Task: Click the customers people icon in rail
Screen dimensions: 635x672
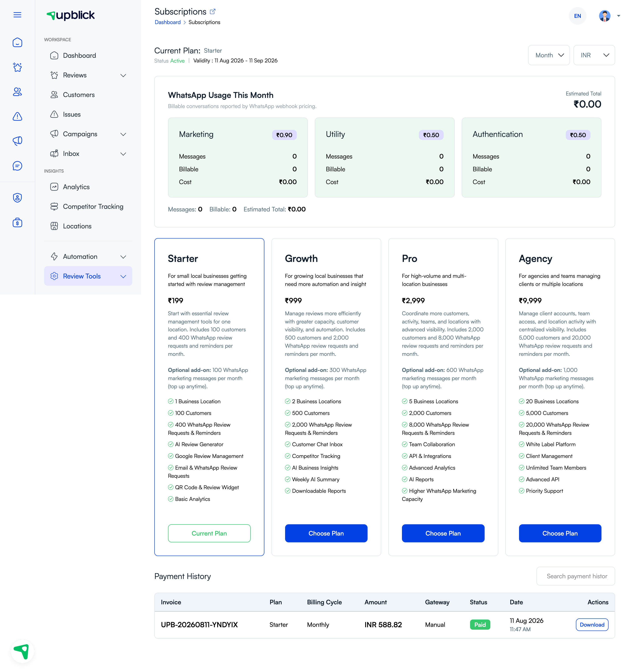Action: [x=17, y=92]
